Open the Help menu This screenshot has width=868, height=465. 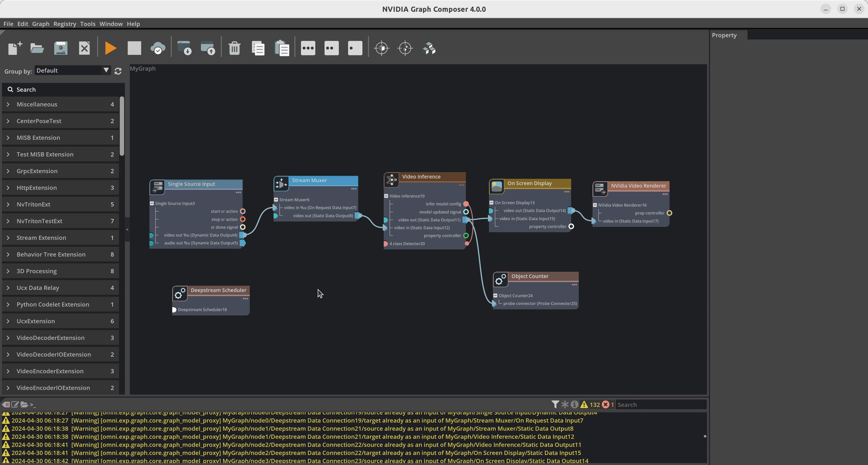(x=133, y=24)
